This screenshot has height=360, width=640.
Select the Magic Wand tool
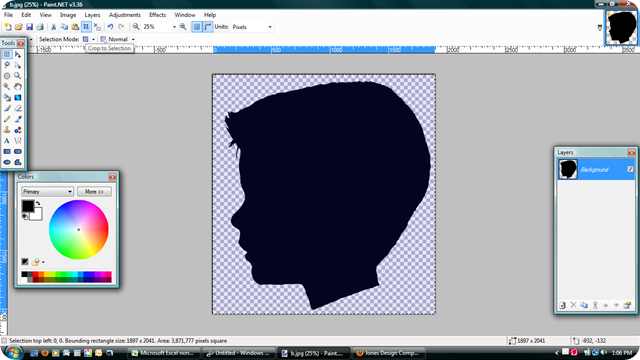[x=7, y=87]
